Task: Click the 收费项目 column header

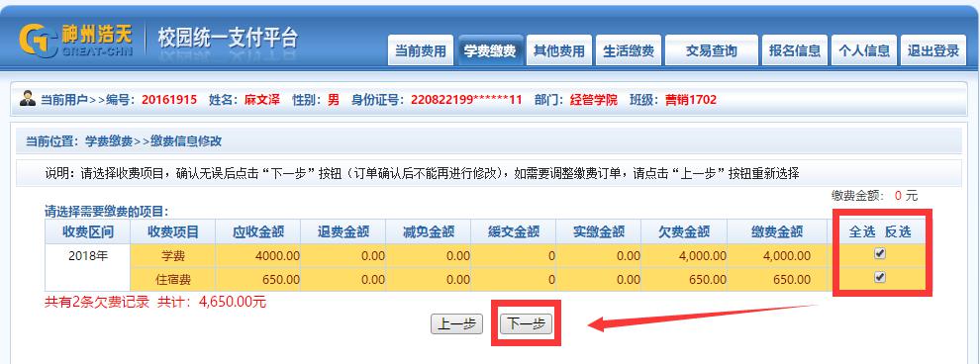Action: (x=172, y=231)
